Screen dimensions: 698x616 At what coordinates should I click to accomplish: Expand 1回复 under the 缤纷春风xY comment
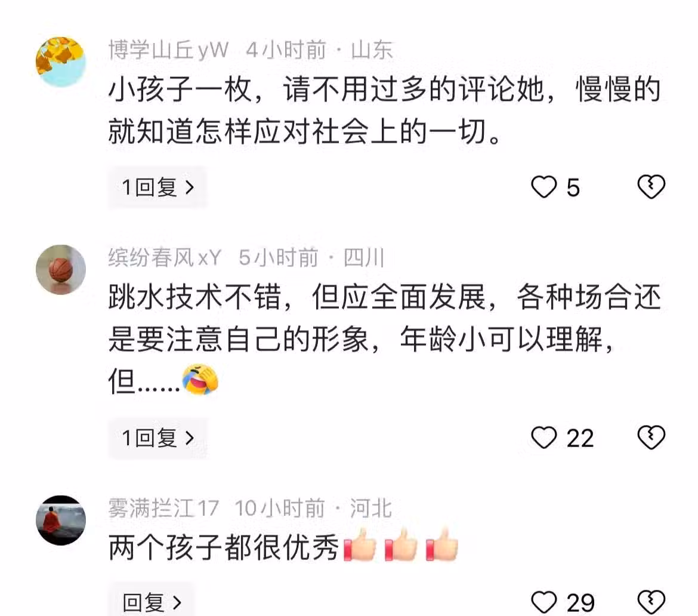157,438
